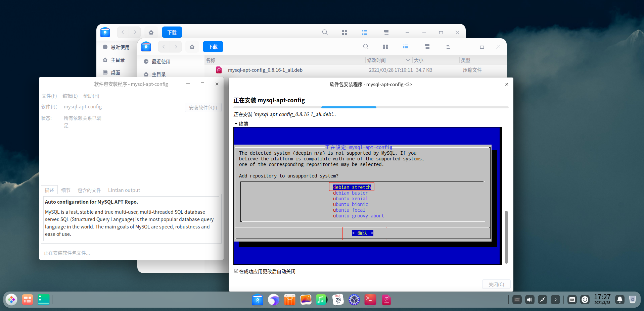Open the multitasking view dock icon
Viewport: 644px width, 311px height.
coord(28,300)
